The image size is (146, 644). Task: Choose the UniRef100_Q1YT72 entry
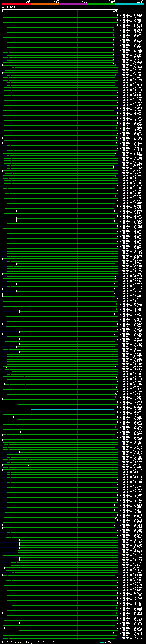coord(131,389)
